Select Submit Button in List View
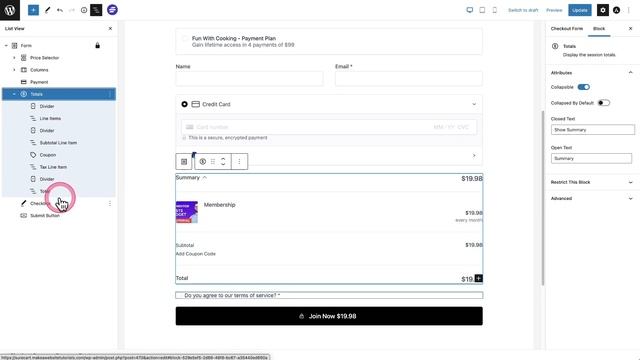This screenshot has height=360, width=640. [45, 216]
